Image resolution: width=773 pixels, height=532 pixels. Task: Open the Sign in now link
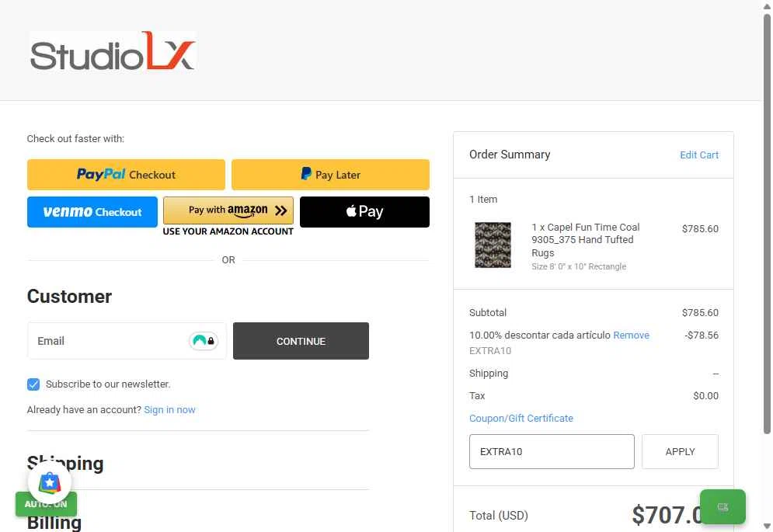tap(169, 410)
